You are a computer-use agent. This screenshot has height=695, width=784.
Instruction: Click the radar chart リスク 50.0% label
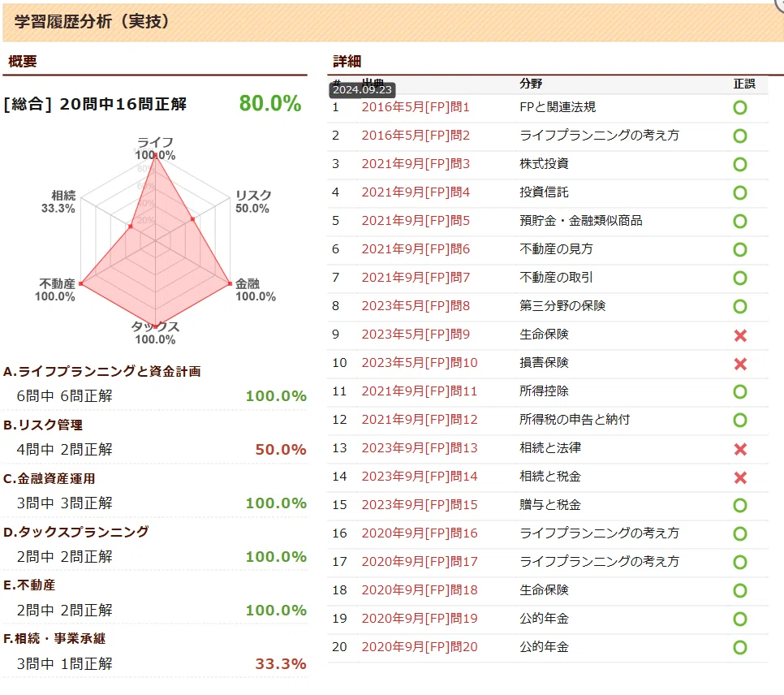click(x=253, y=201)
